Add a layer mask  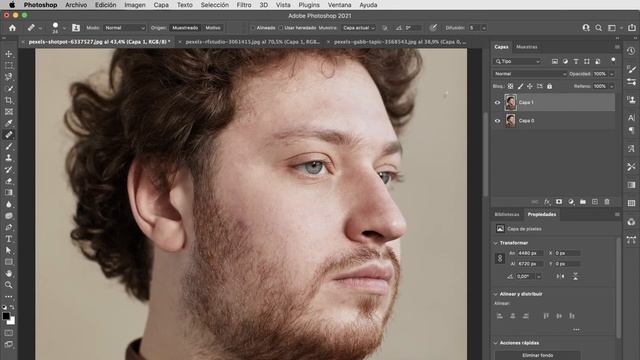(x=559, y=202)
